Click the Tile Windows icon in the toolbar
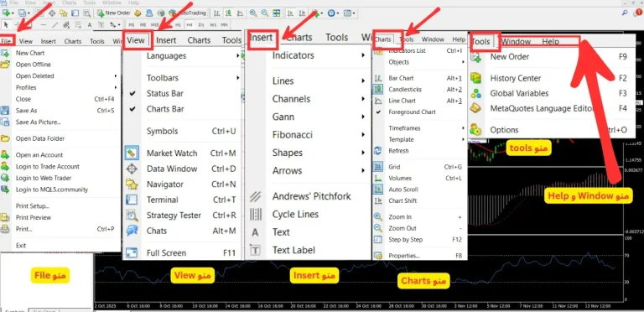Screen dimensions: 644x312 tap(277, 13)
